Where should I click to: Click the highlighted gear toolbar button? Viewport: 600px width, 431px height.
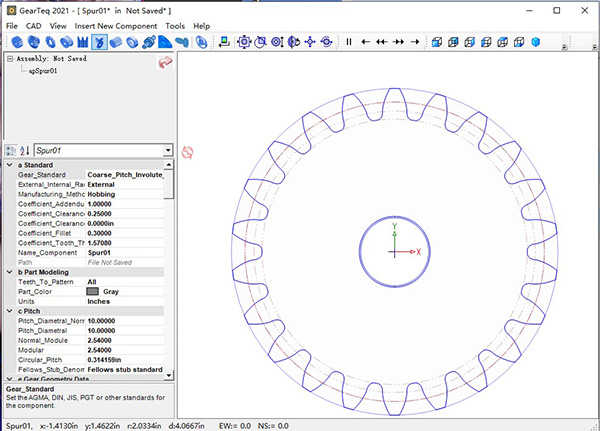100,42
